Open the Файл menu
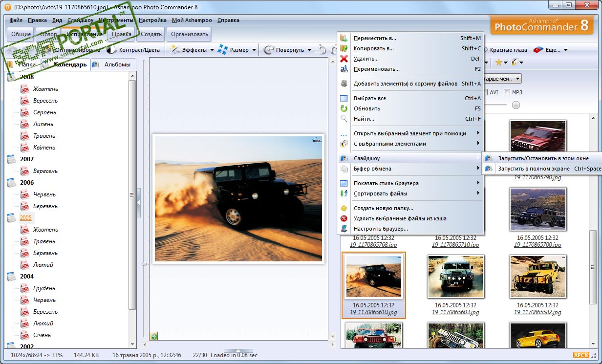 (x=16, y=21)
